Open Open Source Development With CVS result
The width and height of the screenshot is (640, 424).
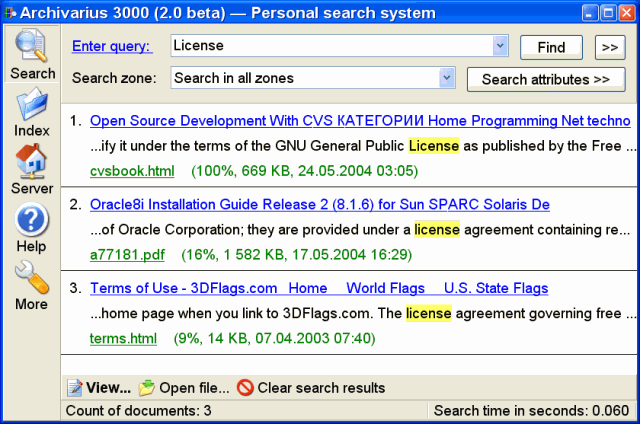pyautogui.click(x=360, y=121)
